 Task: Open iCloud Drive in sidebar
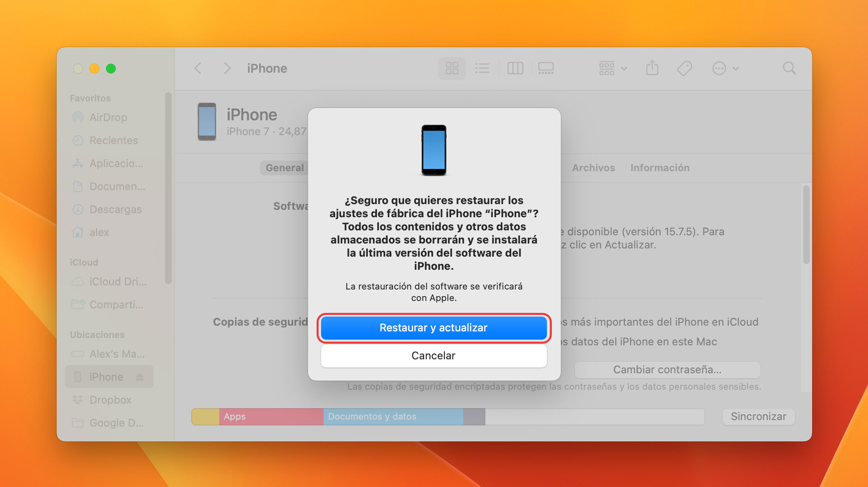113,281
